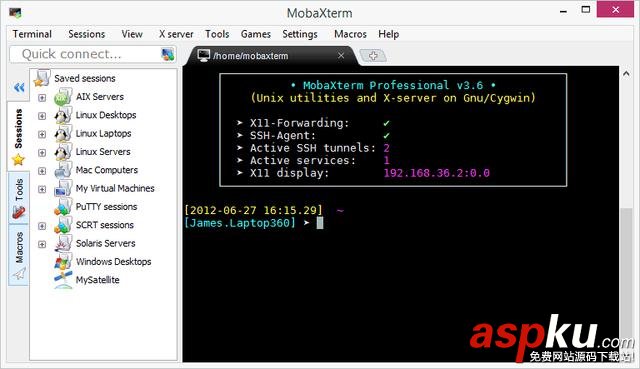
Task: Switch to the Sessions side tab
Action: pyautogui.click(x=18, y=136)
